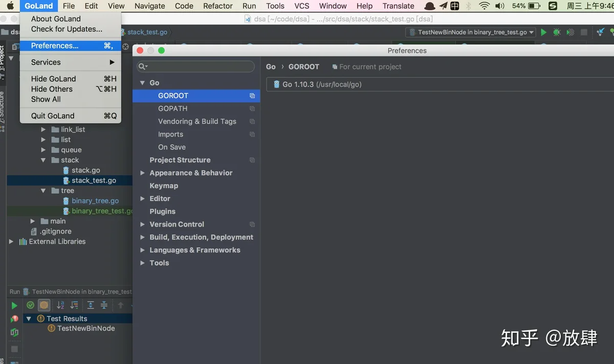Click the copy icon beside GOROOT setting
This screenshot has height=364, width=614.
tap(252, 96)
